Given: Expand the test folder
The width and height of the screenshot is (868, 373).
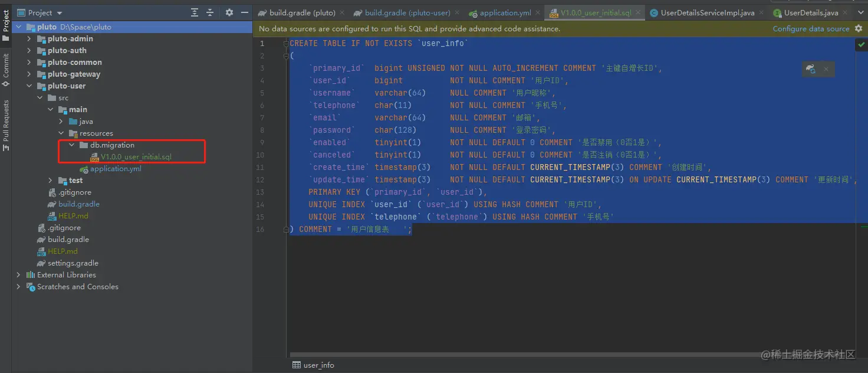Looking at the screenshot, I should click(x=50, y=180).
